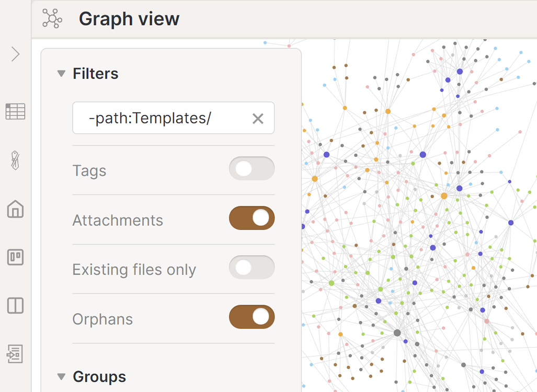The image size is (537, 392).
Task: Click the graph icon beside the Graph view title
Action: point(52,19)
